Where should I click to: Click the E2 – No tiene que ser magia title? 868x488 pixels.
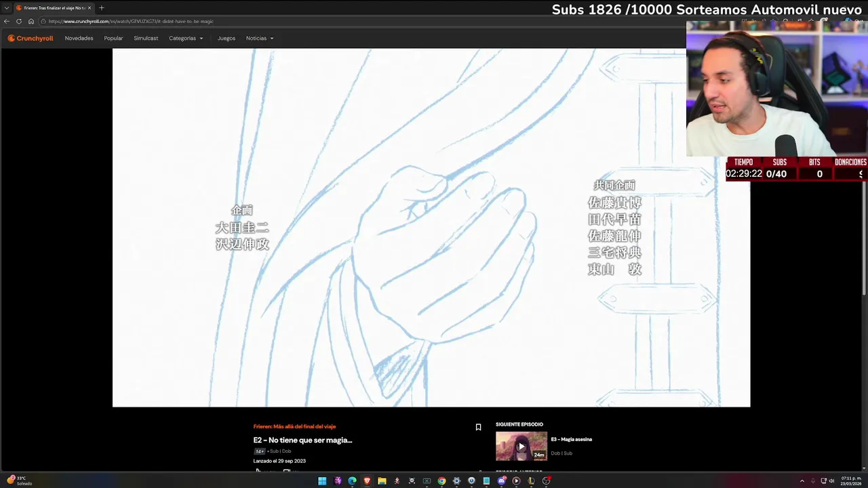point(302,440)
